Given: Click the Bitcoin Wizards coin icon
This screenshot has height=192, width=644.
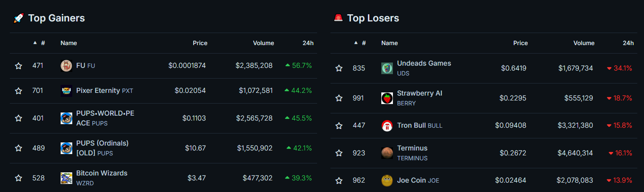Looking at the screenshot, I should [x=66, y=178].
